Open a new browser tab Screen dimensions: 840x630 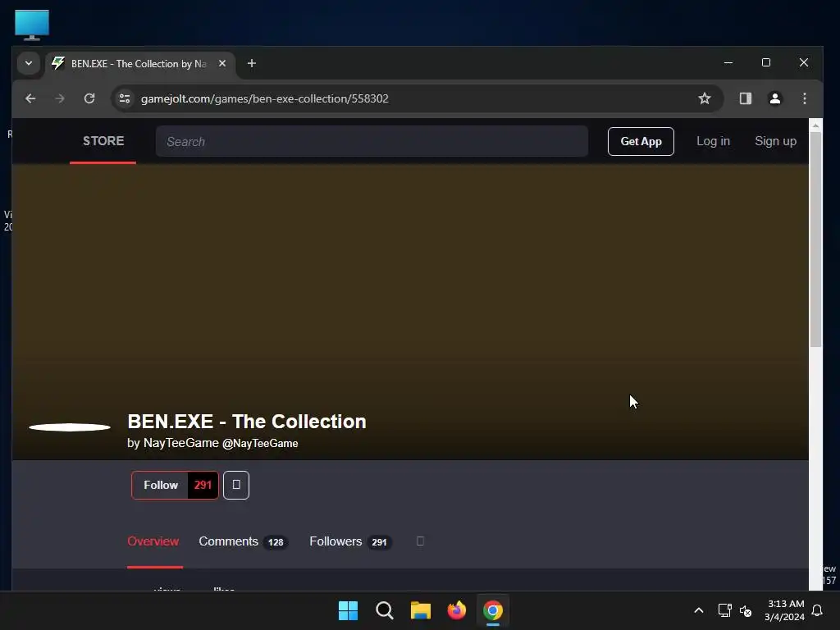click(251, 63)
